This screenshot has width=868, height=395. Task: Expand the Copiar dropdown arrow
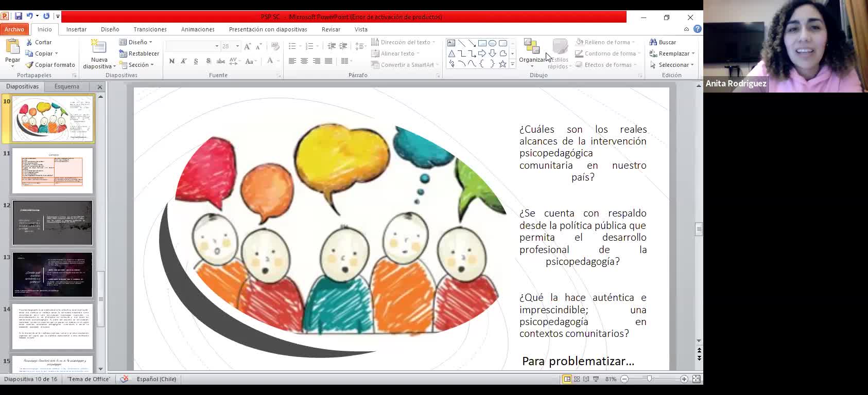(x=56, y=53)
